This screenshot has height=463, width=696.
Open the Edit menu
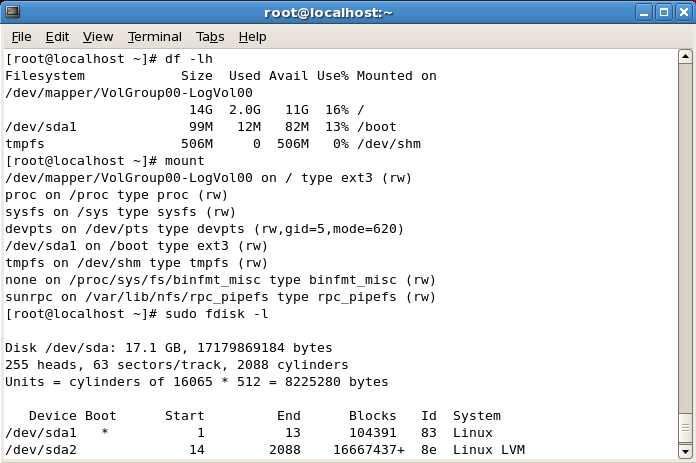tap(57, 37)
